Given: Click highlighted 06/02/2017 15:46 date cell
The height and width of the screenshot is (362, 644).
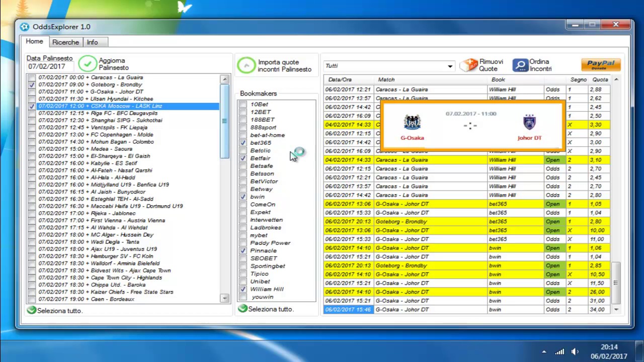Looking at the screenshot, I should tap(348, 310).
